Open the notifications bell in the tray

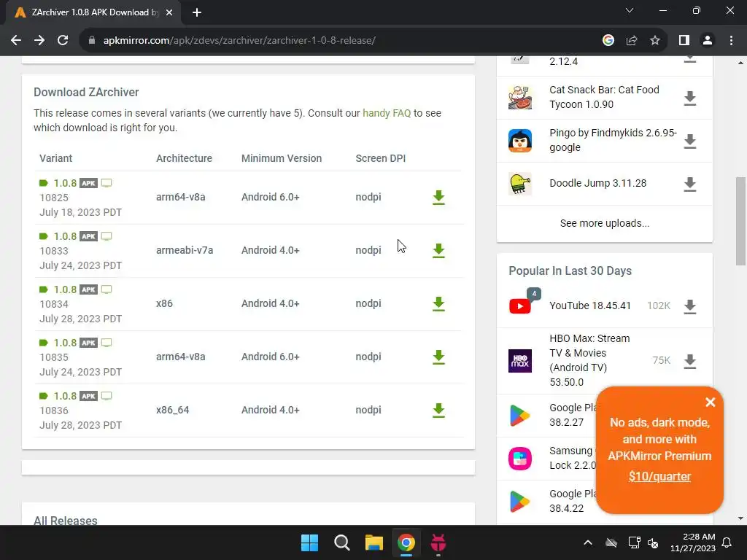pyautogui.click(x=727, y=542)
